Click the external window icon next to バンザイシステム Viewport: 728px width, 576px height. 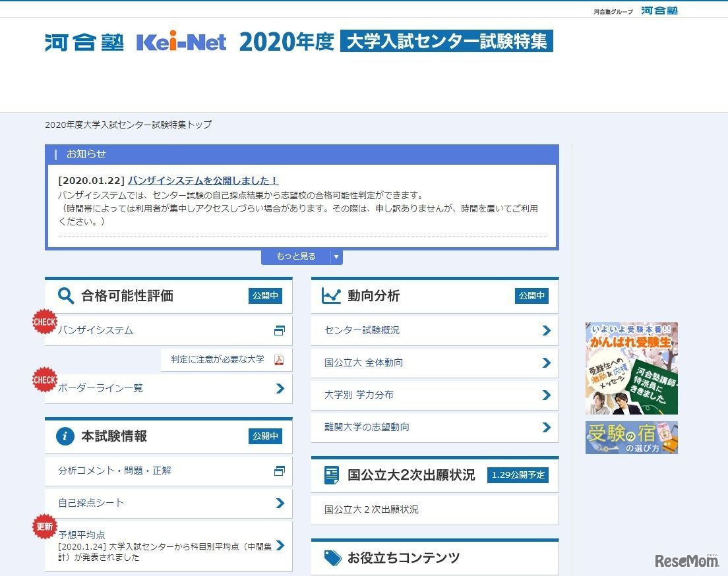click(280, 330)
